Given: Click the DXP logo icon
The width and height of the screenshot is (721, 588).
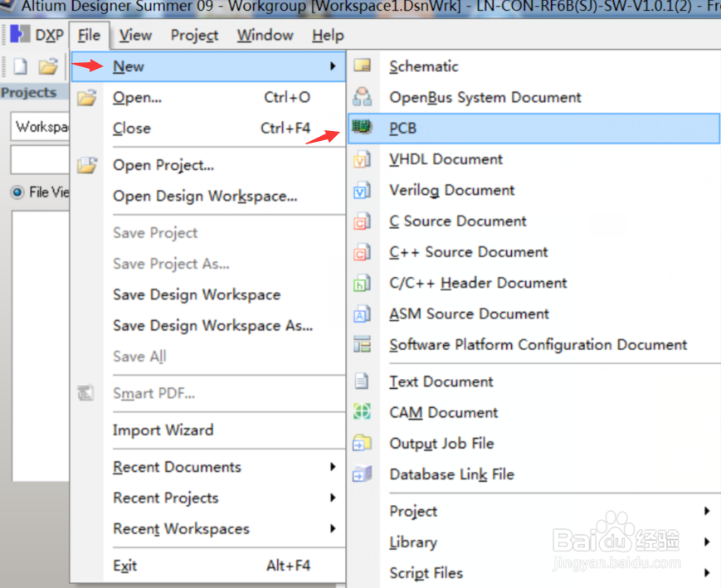Looking at the screenshot, I should tap(20, 35).
